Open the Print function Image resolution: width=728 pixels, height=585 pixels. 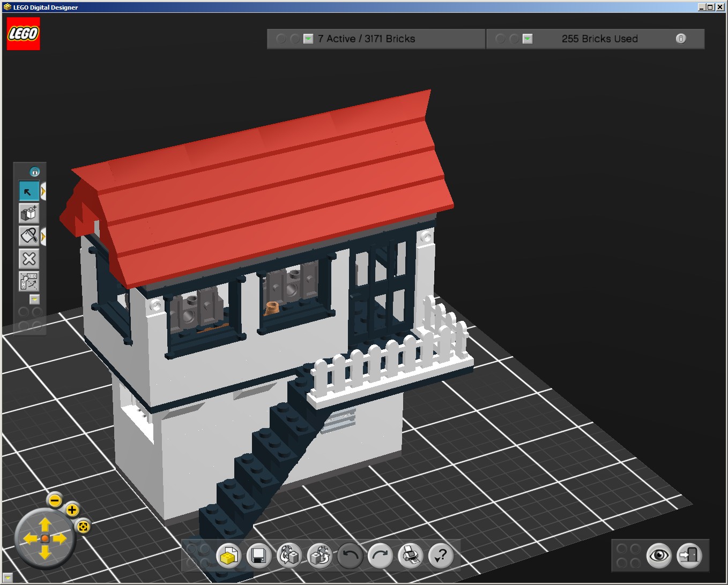[x=410, y=556]
